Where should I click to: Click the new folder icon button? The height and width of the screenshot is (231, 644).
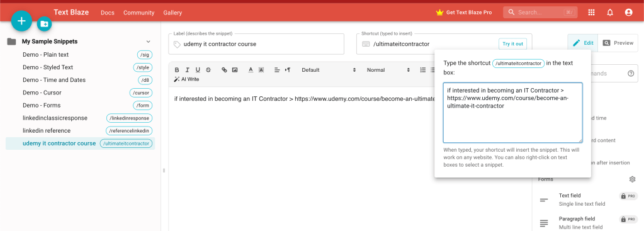click(x=44, y=24)
